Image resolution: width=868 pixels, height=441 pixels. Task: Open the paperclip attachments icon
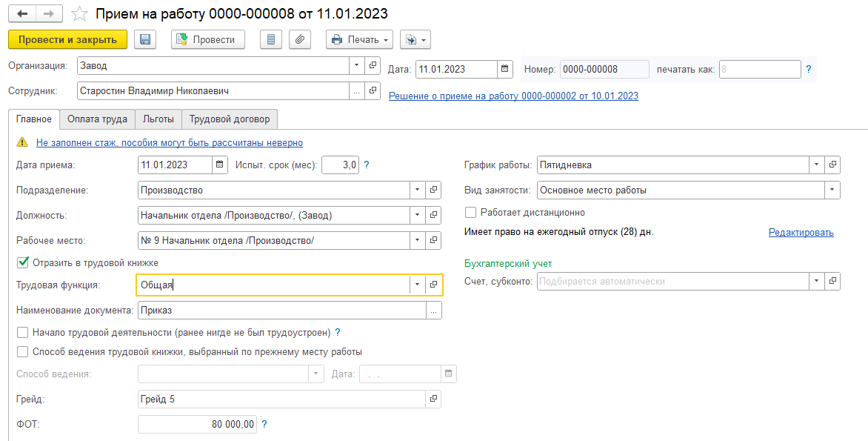pyautogui.click(x=299, y=39)
